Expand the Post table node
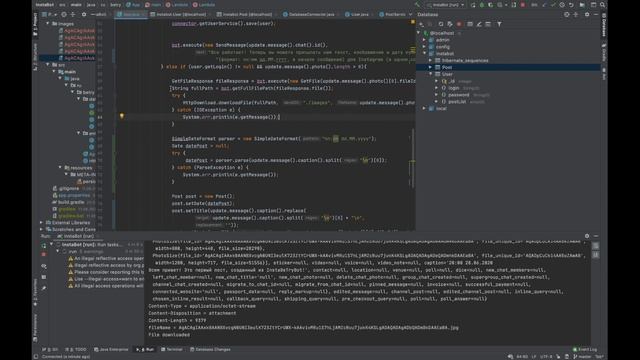640x360 pixels. tap(431, 67)
